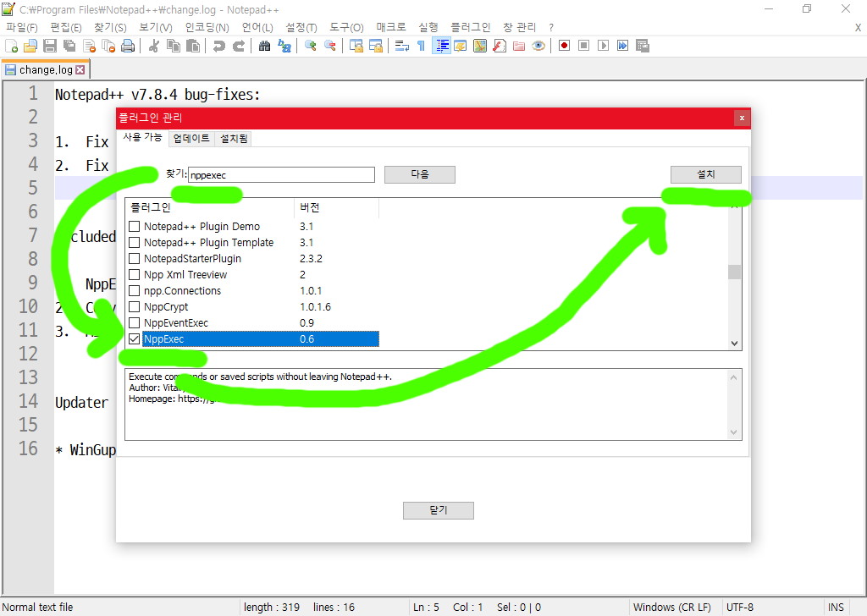
Task: Click the Undo arrow icon
Action: (219, 46)
